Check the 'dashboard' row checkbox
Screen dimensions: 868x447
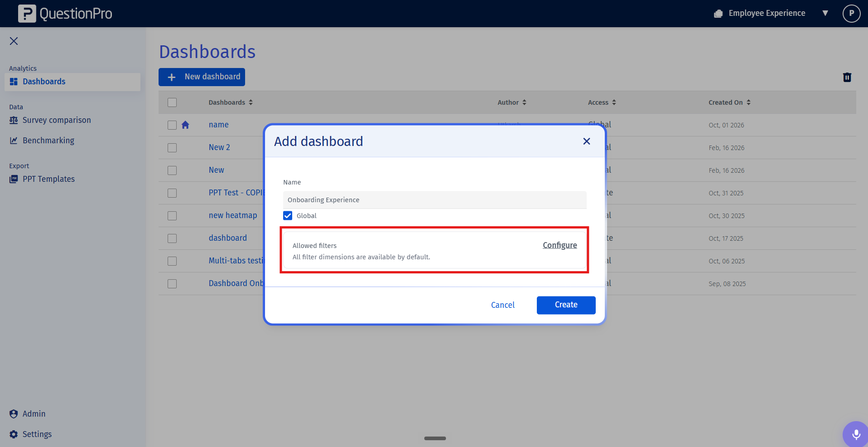(x=172, y=238)
